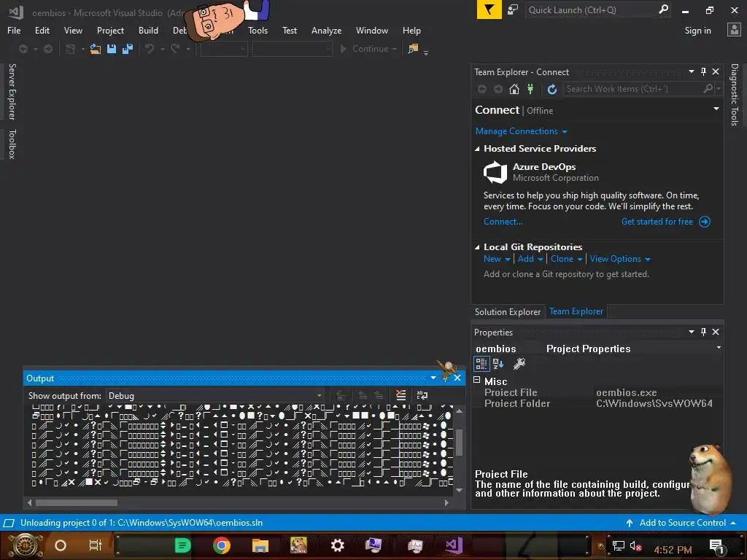Switch to the Solution Explorer tab
Image resolution: width=747 pixels, height=560 pixels.
point(508,312)
